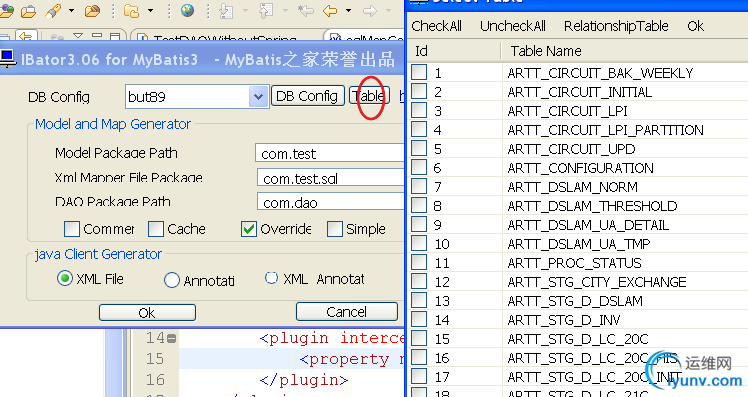Image resolution: width=748 pixels, height=397 pixels.
Task: Click the Previous Annotation toolbar icon
Action: (x=266, y=10)
